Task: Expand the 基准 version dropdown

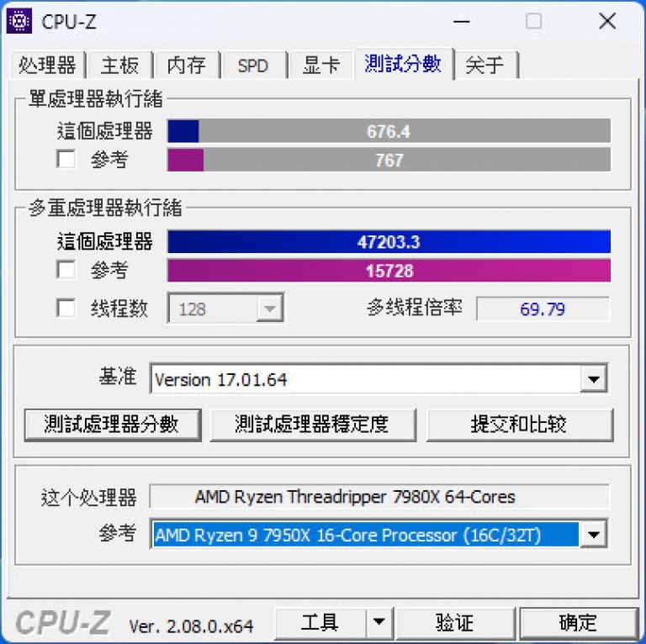Action: (x=593, y=379)
